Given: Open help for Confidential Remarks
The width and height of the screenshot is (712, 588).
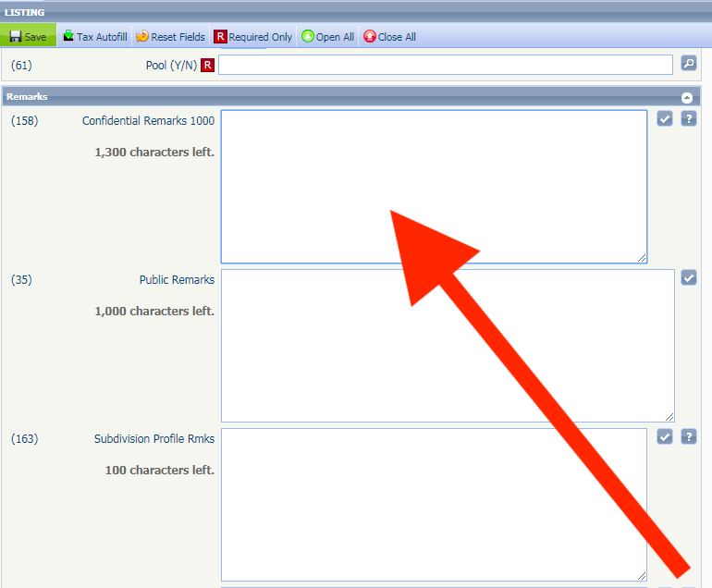Looking at the screenshot, I should tap(688, 119).
